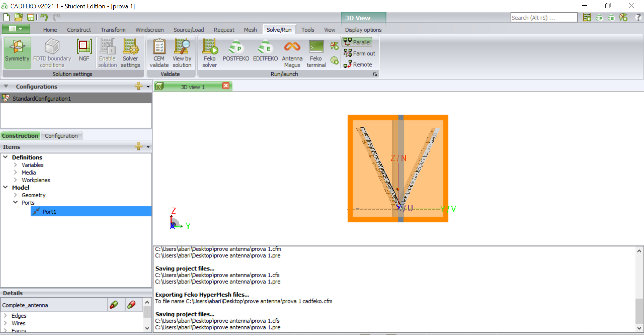644x335 pixels.
Task: Toggle the Parallel run option
Action: tap(357, 42)
